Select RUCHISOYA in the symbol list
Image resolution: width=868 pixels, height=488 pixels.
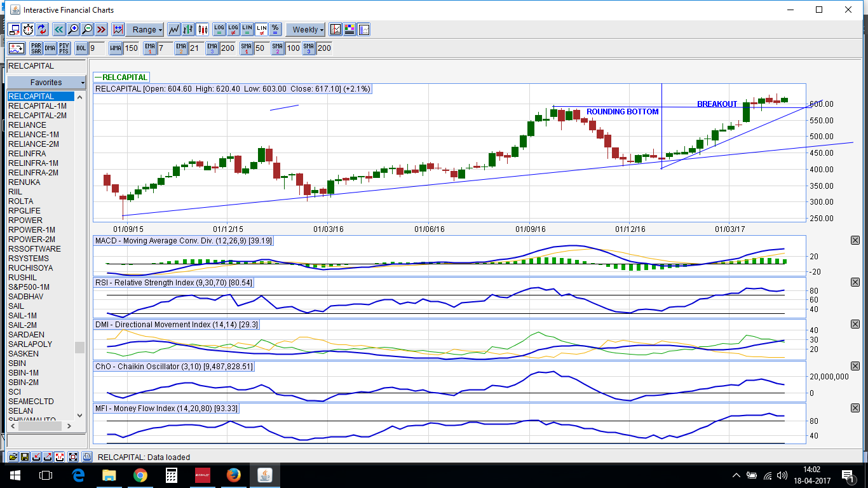coord(41,268)
